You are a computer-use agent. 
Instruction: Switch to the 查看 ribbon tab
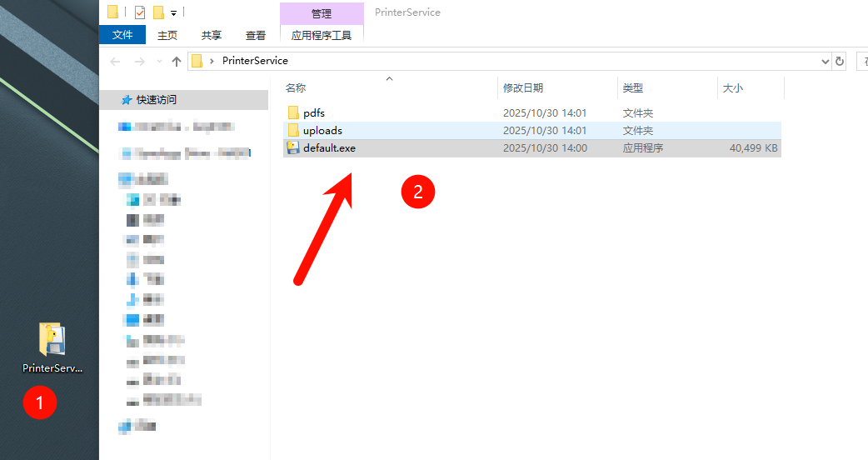[x=256, y=36]
